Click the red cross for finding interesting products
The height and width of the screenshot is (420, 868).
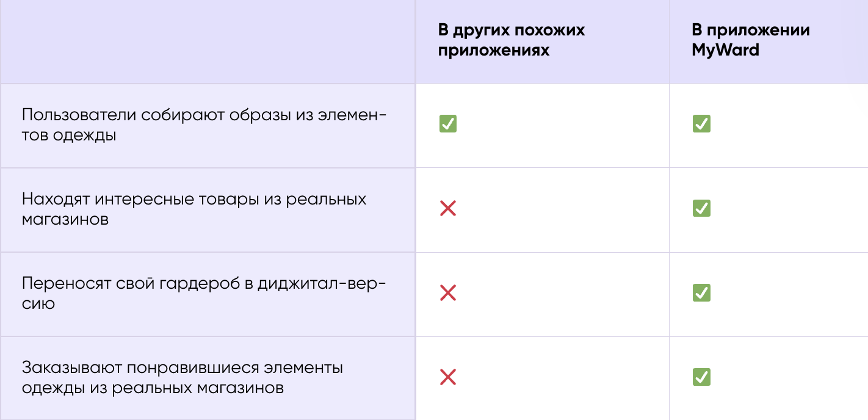click(447, 208)
